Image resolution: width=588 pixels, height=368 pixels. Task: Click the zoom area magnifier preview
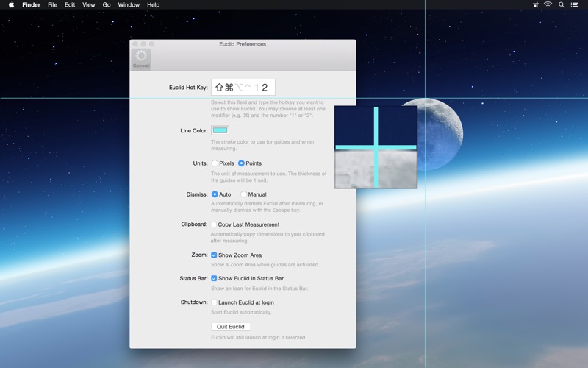[x=376, y=147]
